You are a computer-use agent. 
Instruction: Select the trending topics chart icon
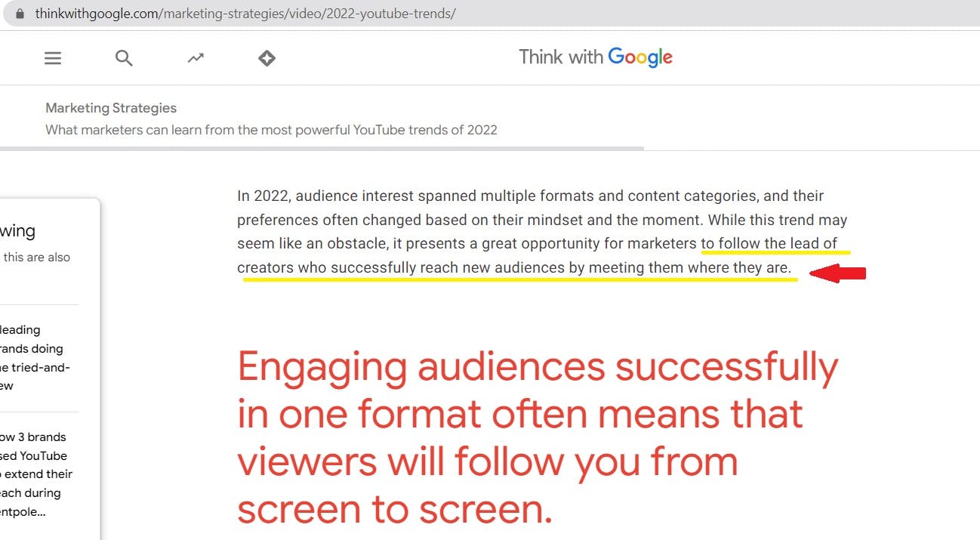(x=196, y=57)
